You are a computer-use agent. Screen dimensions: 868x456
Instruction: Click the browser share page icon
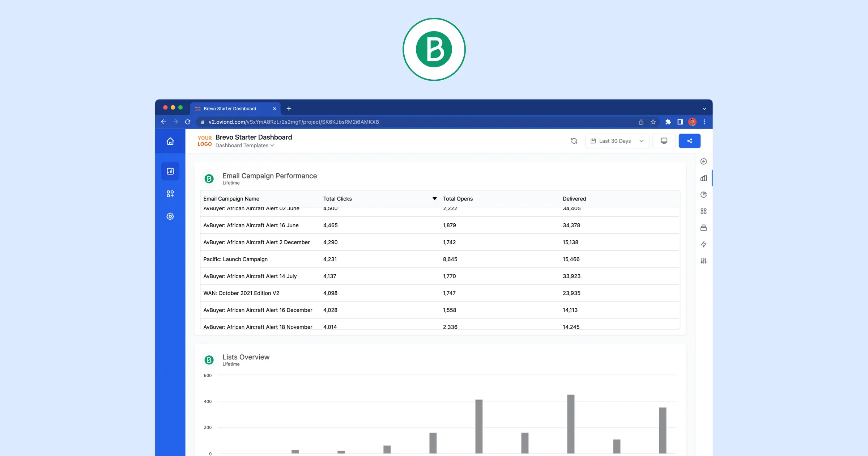pos(641,122)
